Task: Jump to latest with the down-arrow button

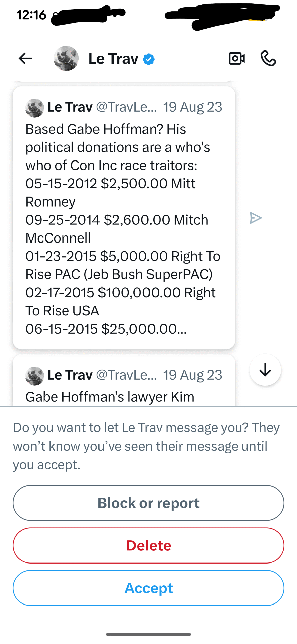Action: (265, 370)
